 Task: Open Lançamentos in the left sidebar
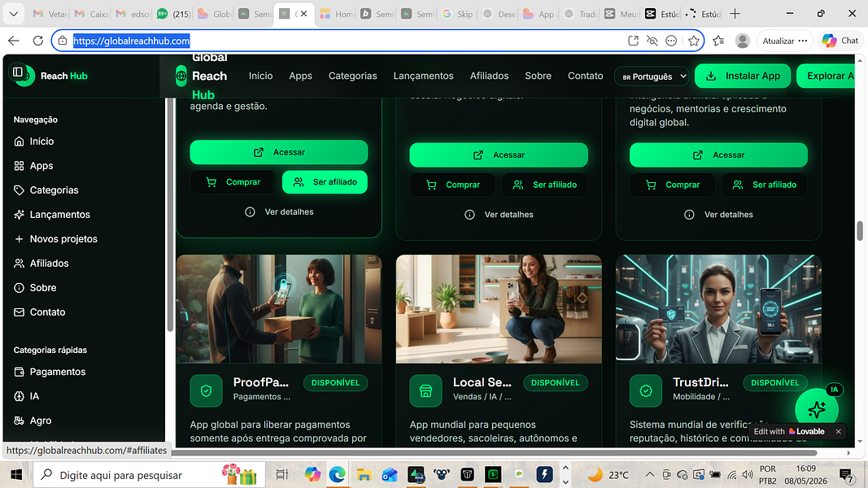[x=52, y=214]
